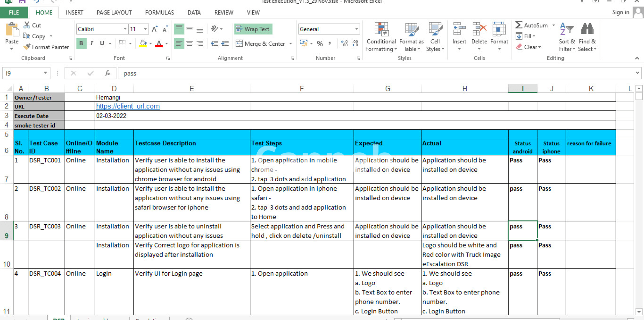Viewport: 644px width, 320px height.
Task: Open the Name Box dropdown arrow
Action: pyautogui.click(x=45, y=73)
